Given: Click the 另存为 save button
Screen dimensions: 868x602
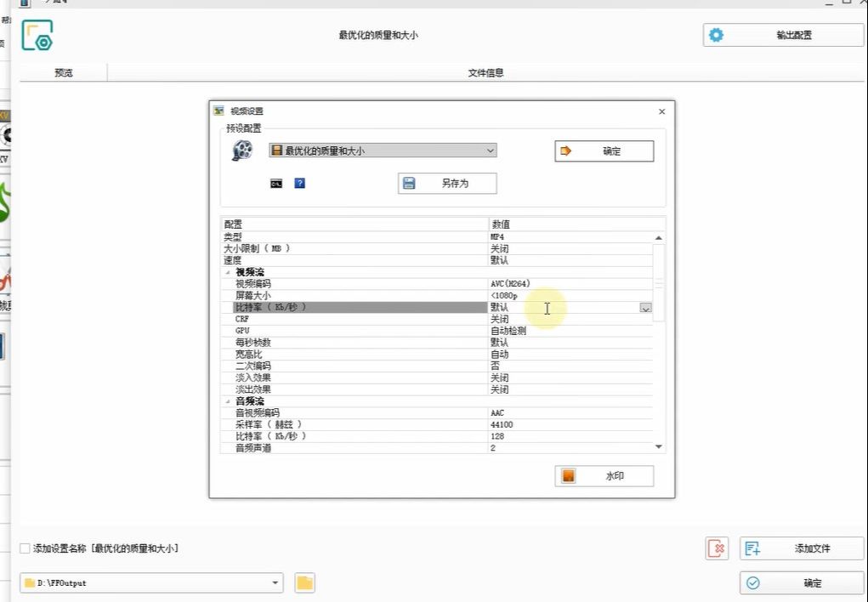Looking at the screenshot, I should [446, 183].
